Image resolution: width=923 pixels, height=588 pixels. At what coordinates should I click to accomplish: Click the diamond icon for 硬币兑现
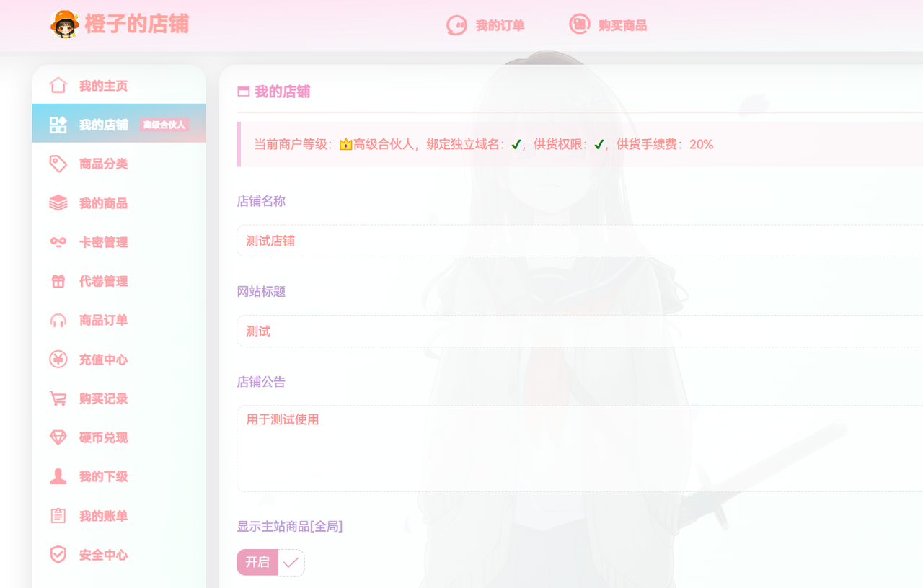58,437
